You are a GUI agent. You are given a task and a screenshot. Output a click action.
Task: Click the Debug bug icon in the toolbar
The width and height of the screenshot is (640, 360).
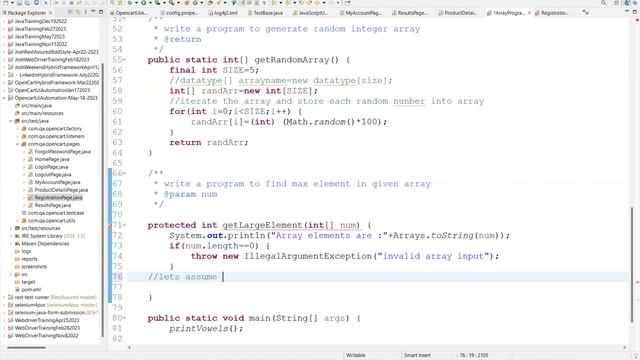point(130,3)
